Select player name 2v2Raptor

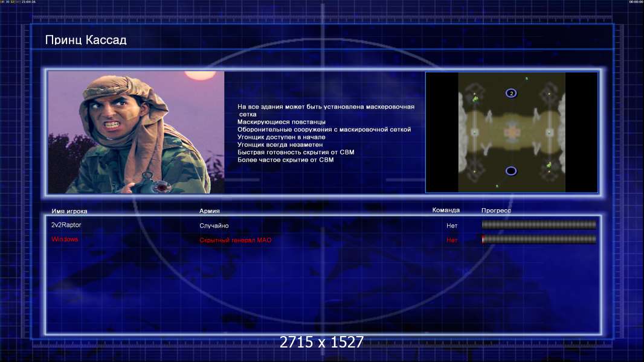click(66, 224)
